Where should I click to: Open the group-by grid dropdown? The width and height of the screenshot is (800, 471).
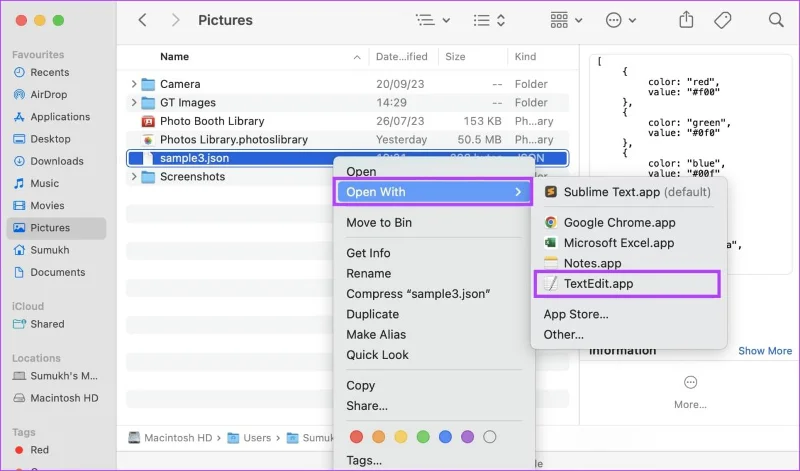pos(566,20)
